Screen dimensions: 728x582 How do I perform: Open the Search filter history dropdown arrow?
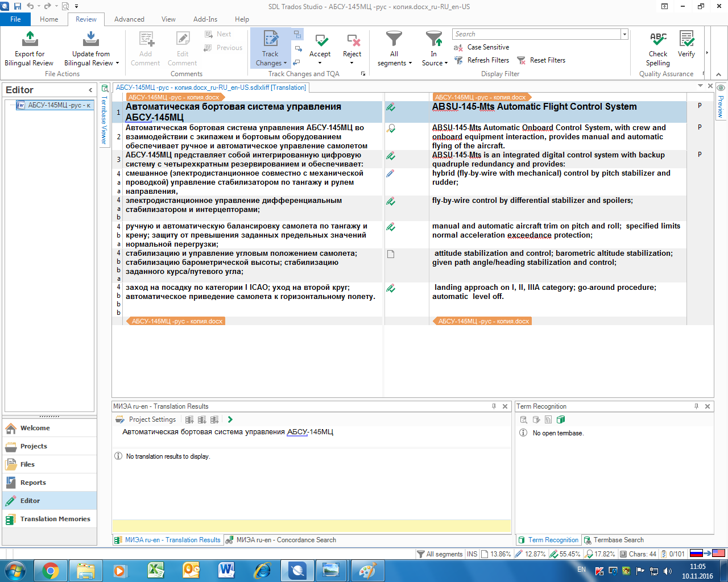coord(624,34)
